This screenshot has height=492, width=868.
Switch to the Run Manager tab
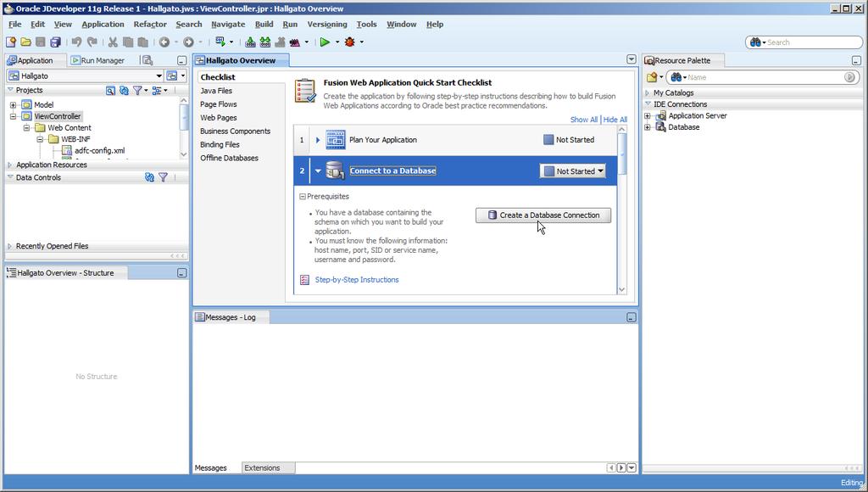click(97, 60)
